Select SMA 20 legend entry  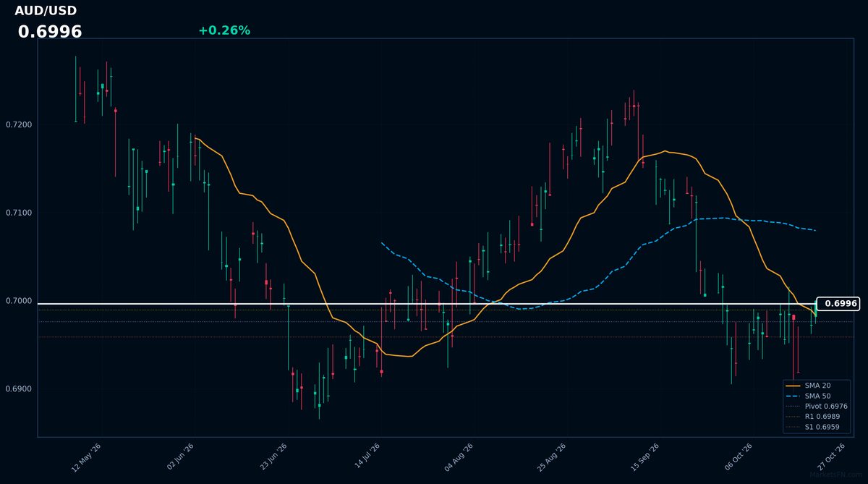[815, 386]
